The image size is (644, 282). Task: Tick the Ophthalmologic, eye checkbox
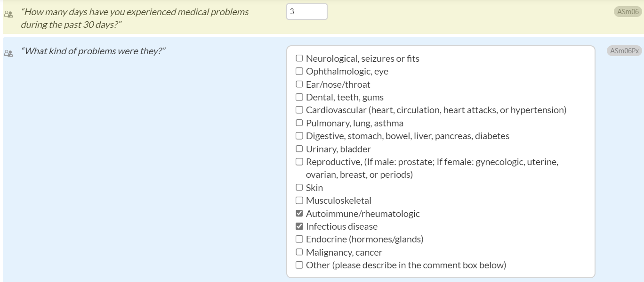299,72
